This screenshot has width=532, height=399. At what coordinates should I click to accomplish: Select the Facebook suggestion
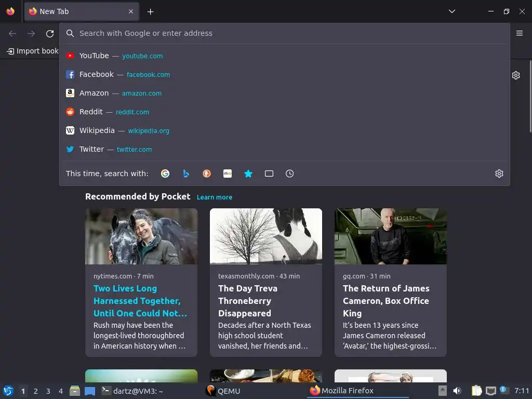click(284, 74)
